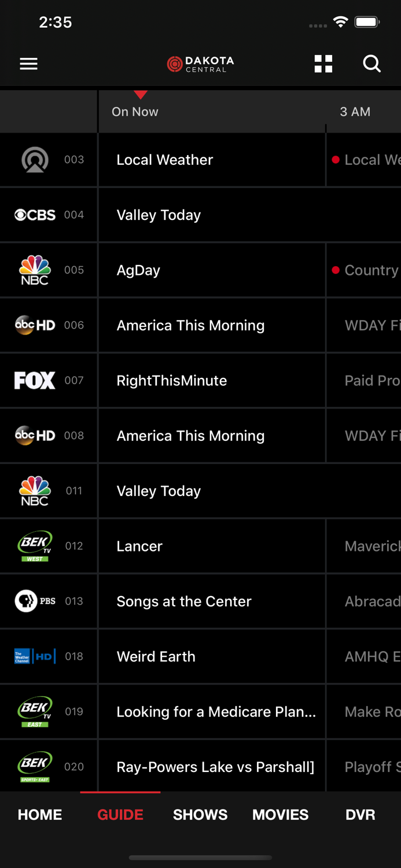Click The Weather Channel HD logo
The height and width of the screenshot is (868, 401).
tap(34, 656)
